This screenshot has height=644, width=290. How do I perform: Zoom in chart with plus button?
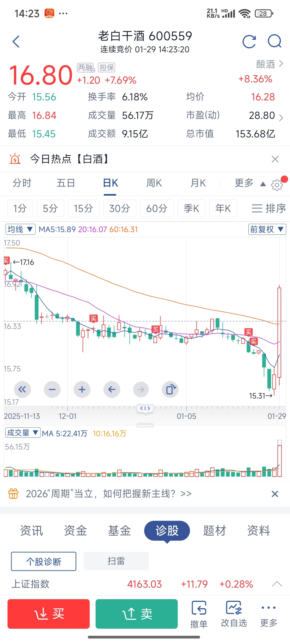pos(82,389)
